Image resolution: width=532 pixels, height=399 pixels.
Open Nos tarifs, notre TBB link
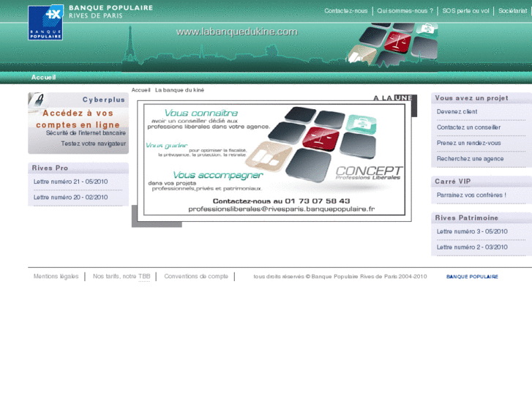(121, 277)
